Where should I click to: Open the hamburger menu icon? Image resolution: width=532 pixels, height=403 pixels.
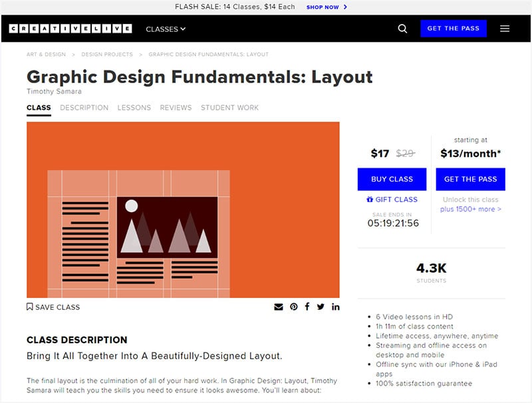[x=505, y=29]
